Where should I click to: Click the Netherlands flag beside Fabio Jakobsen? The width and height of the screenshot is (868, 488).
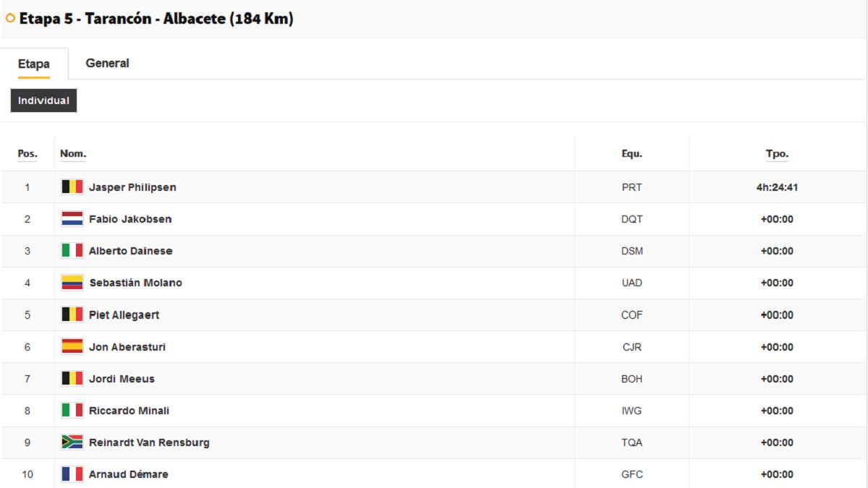72,219
